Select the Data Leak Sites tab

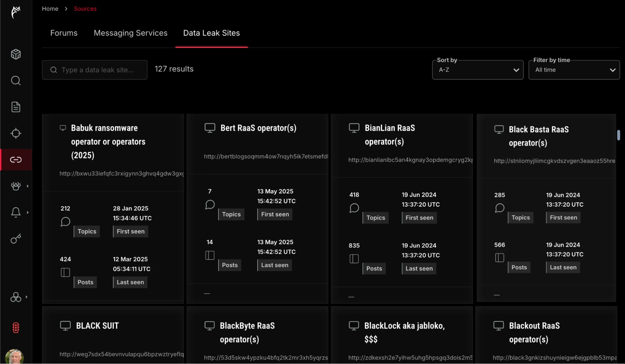coord(211,33)
